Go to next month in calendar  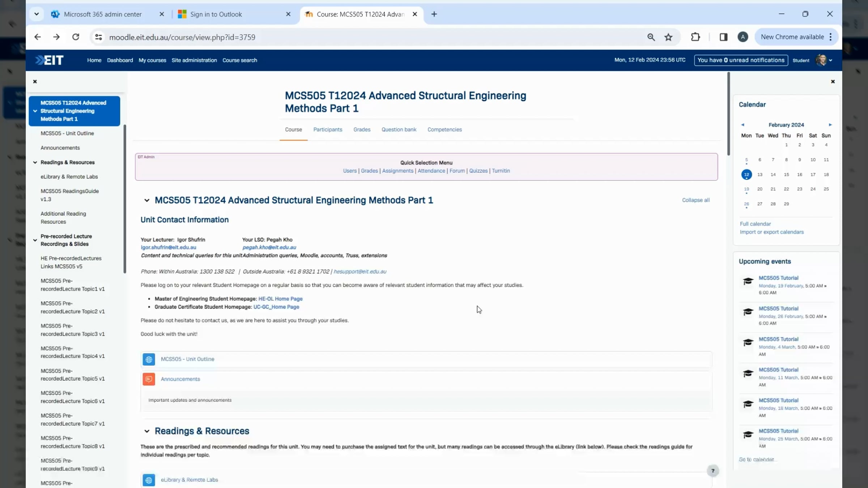click(x=830, y=125)
